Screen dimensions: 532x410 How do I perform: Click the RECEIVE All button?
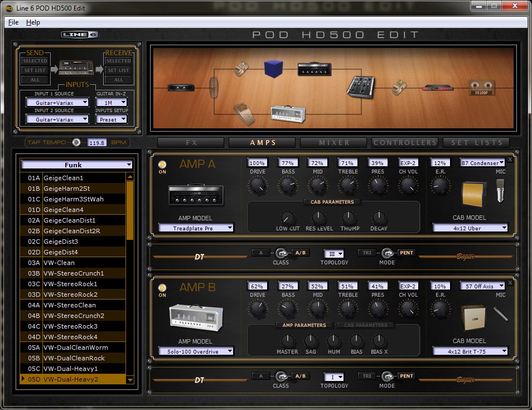pos(119,80)
